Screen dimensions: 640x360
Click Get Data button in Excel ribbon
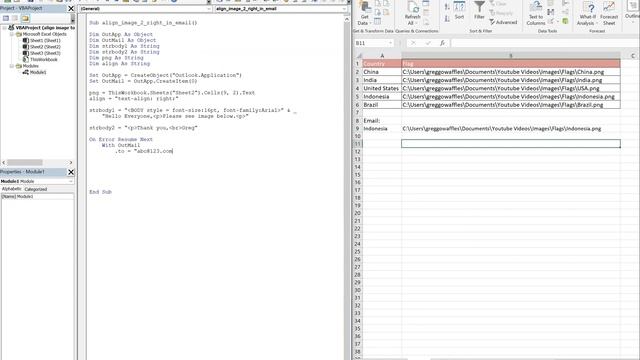tap(363, 13)
